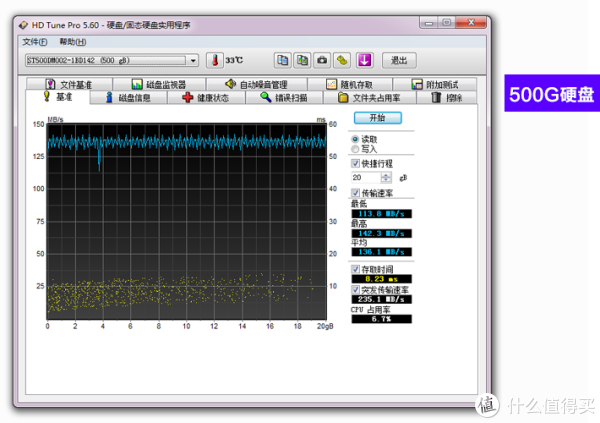Click the short stroke 20 input field
This screenshot has width=600, height=423.
tap(366, 178)
